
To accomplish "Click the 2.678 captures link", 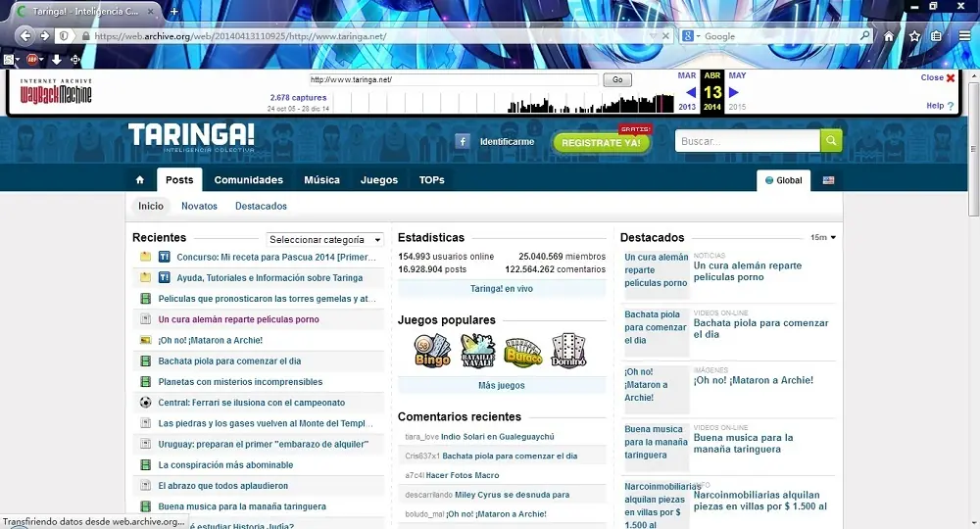I will tap(298, 97).
